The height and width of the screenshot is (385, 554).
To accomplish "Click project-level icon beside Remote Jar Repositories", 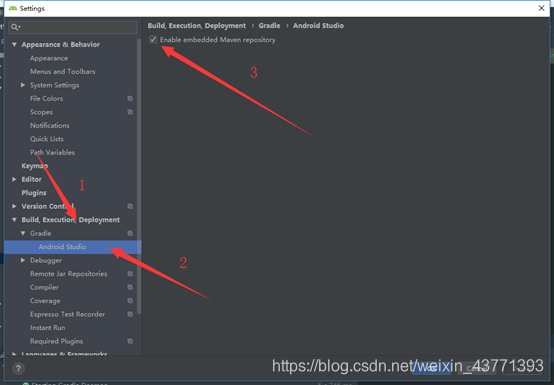I will (130, 274).
